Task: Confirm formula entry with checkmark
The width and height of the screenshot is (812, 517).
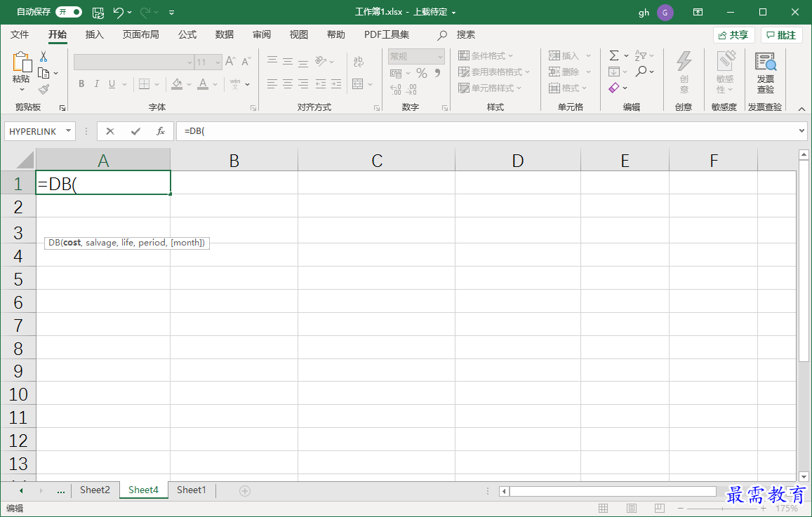Action: tap(135, 131)
